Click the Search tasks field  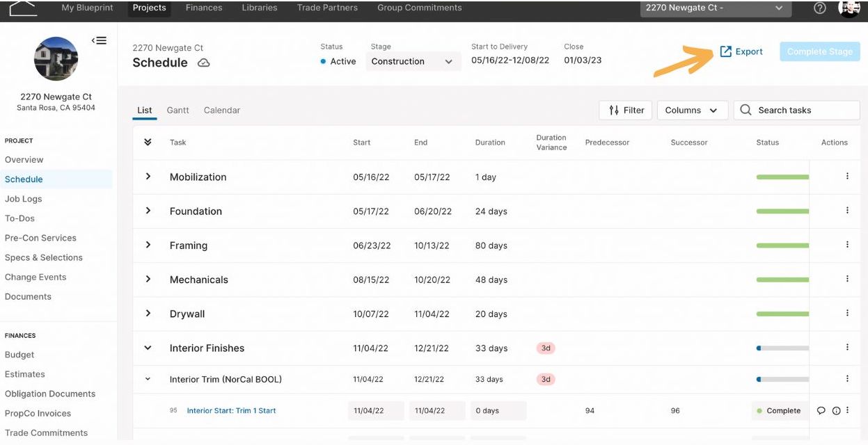tap(797, 110)
